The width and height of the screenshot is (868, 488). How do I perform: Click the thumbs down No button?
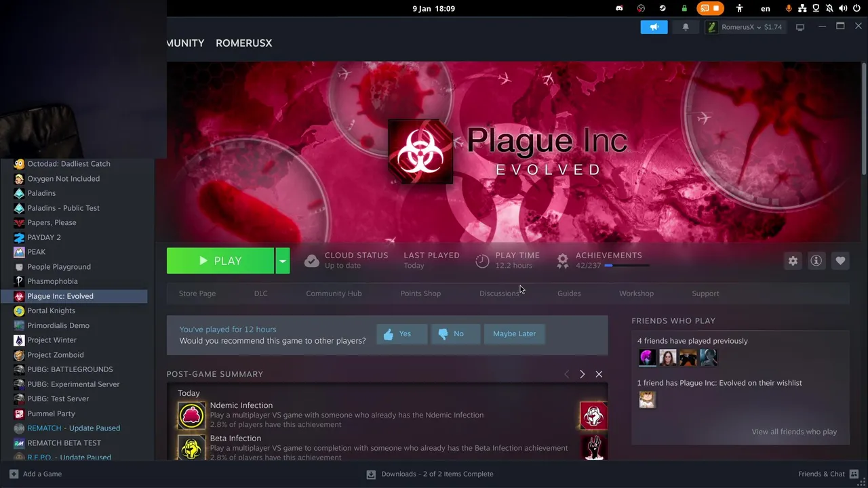[x=456, y=333]
